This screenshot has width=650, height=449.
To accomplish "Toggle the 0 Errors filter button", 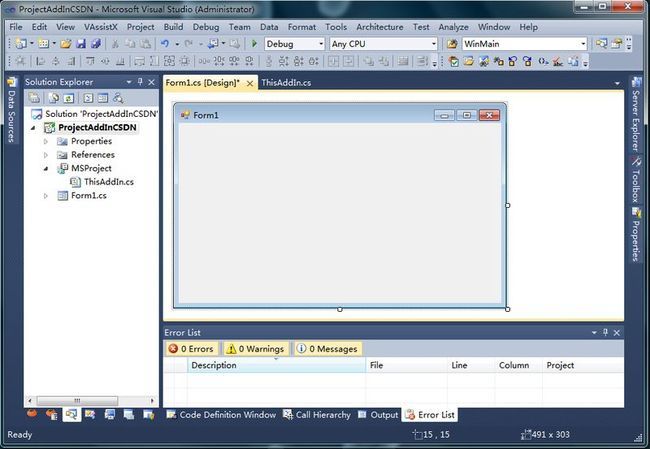I will click(x=191, y=349).
